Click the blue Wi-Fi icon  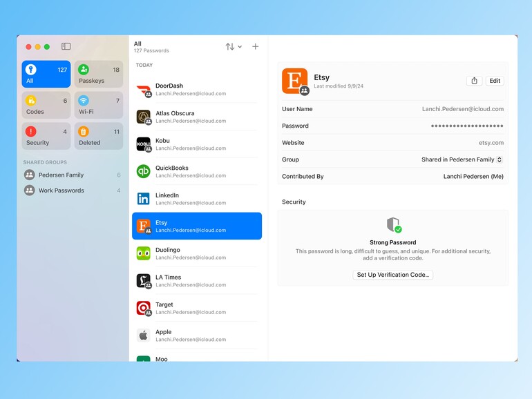coord(84,100)
